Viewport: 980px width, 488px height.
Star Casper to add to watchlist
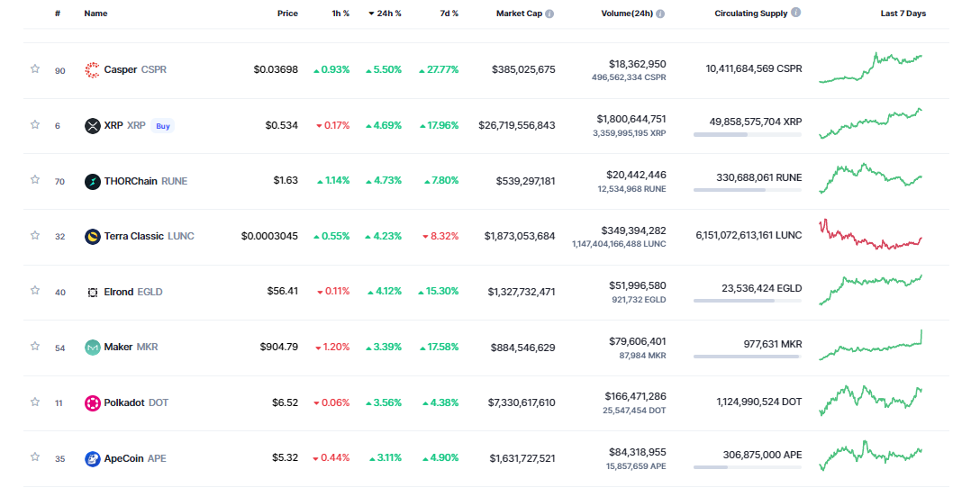pos(35,69)
